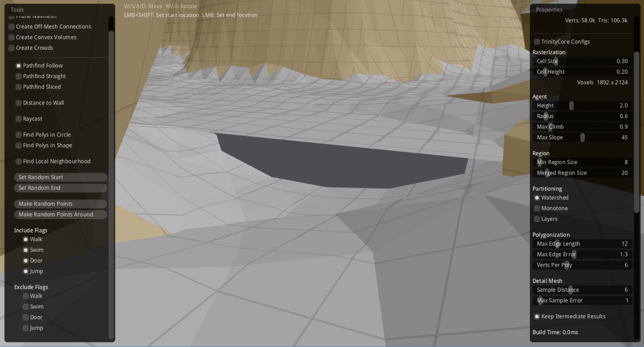Click Make Random Points button
The width and height of the screenshot is (644, 347).
point(61,204)
